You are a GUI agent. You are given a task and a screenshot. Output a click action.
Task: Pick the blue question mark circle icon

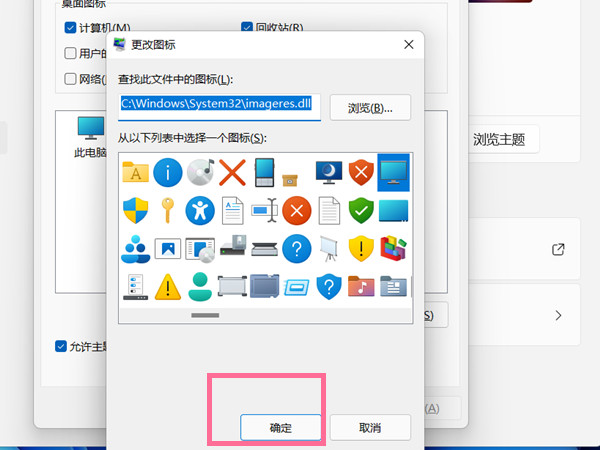[296, 248]
